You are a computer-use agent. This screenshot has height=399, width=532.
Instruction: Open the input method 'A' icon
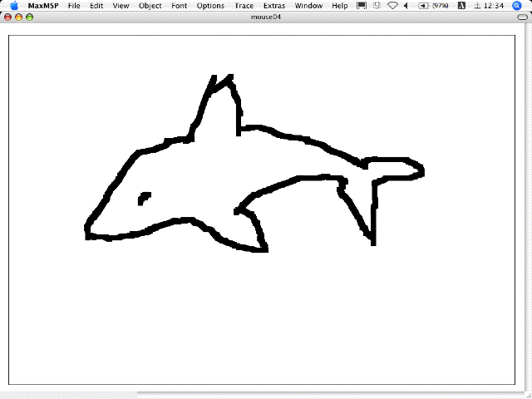(x=461, y=6)
